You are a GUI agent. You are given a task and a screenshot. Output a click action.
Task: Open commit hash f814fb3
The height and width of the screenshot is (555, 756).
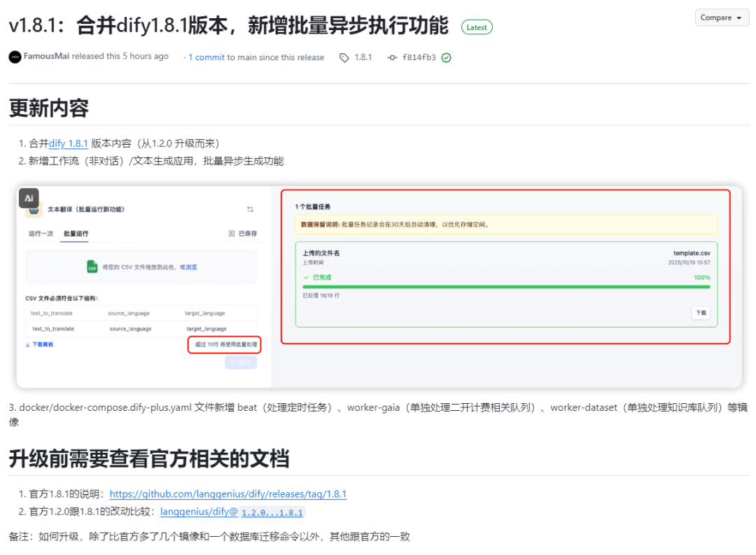(x=419, y=57)
